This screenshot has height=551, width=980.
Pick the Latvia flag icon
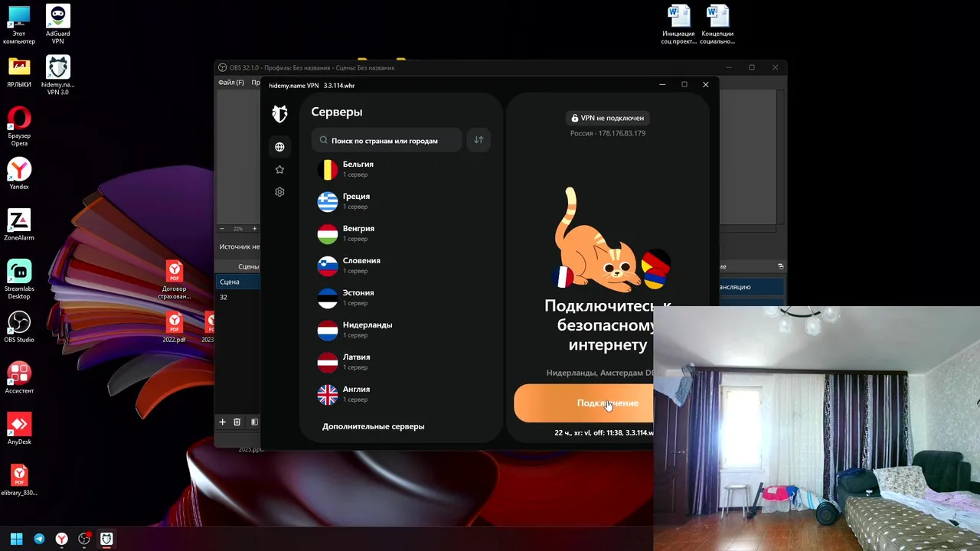pyautogui.click(x=328, y=362)
